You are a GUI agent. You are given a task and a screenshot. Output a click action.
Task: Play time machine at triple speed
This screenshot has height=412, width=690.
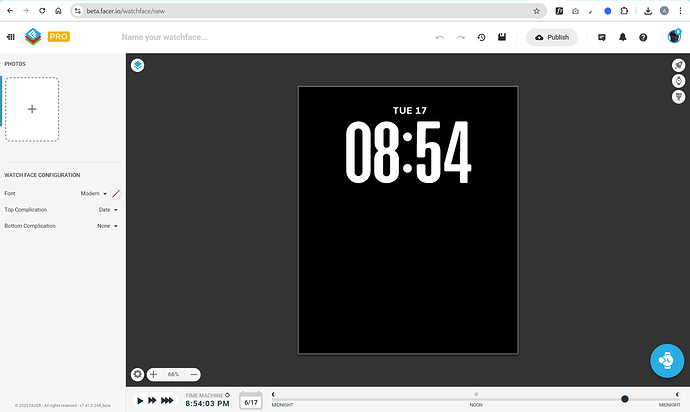tap(167, 401)
